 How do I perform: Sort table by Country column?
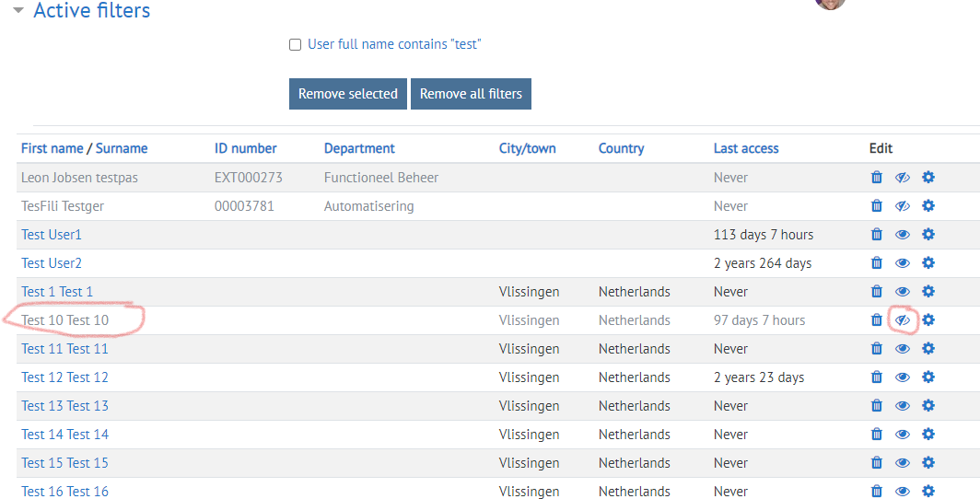tap(621, 148)
